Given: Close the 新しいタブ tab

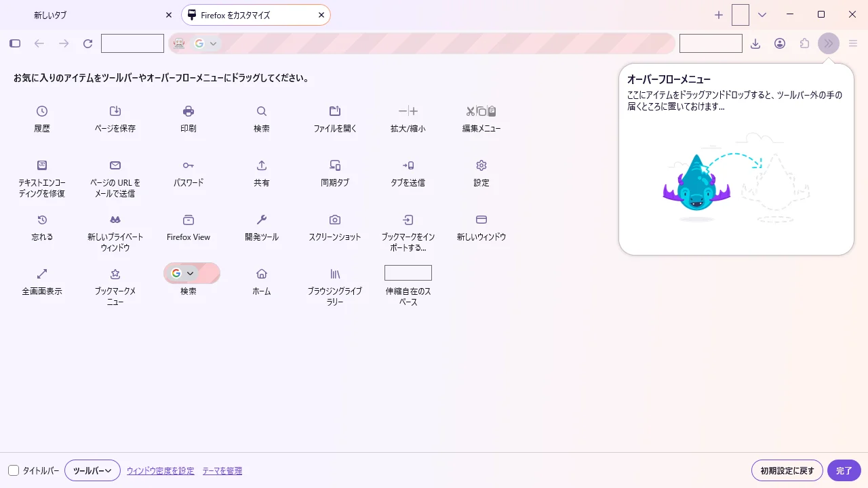Looking at the screenshot, I should coord(169,15).
